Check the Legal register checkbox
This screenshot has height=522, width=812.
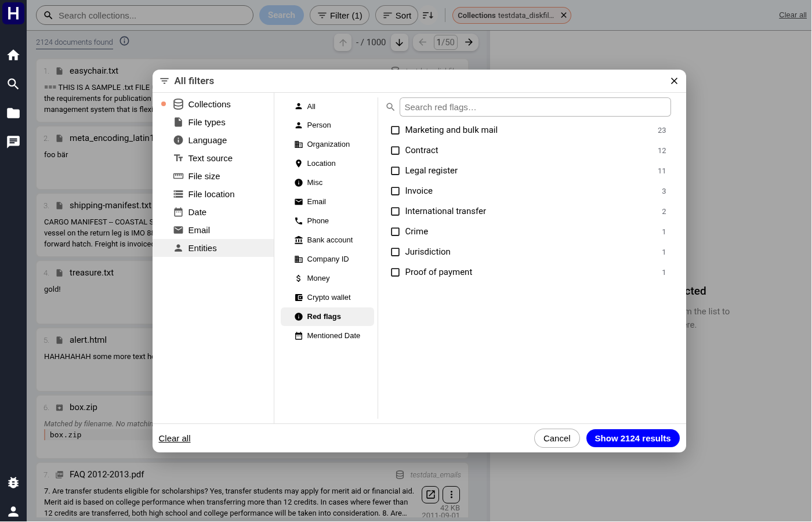(x=396, y=171)
